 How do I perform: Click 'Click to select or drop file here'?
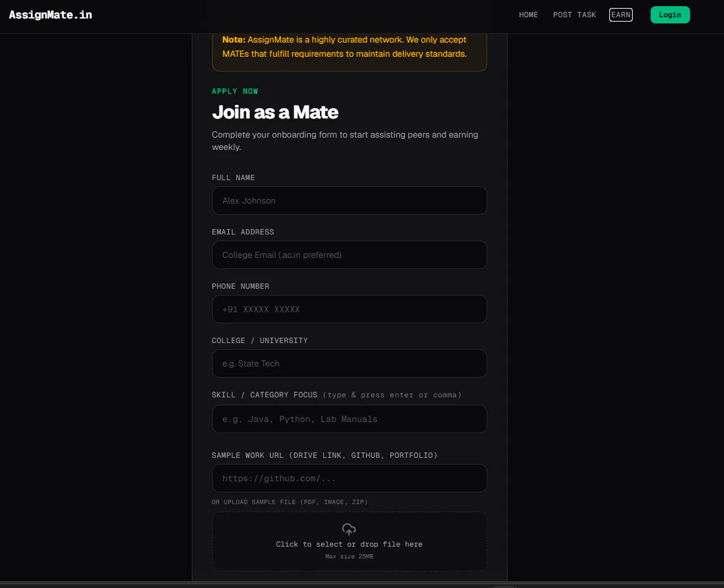(349, 544)
